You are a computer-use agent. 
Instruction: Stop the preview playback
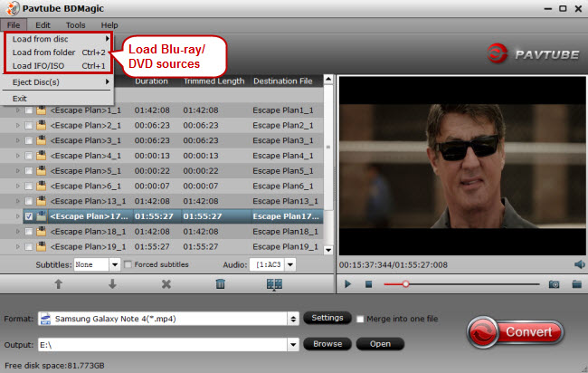pos(368,284)
